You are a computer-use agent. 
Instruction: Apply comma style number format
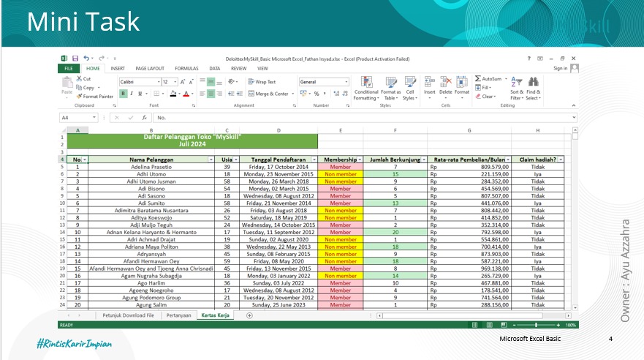point(325,94)
